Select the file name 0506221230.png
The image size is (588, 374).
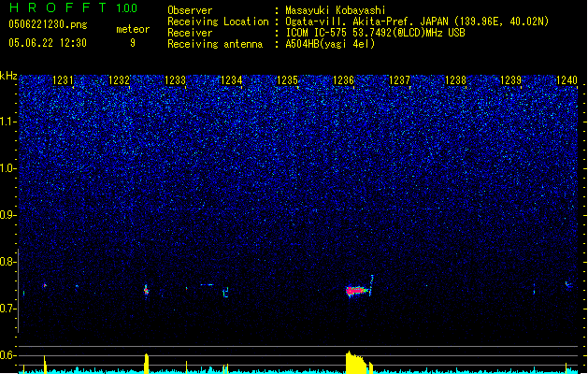tap(48, 24)
